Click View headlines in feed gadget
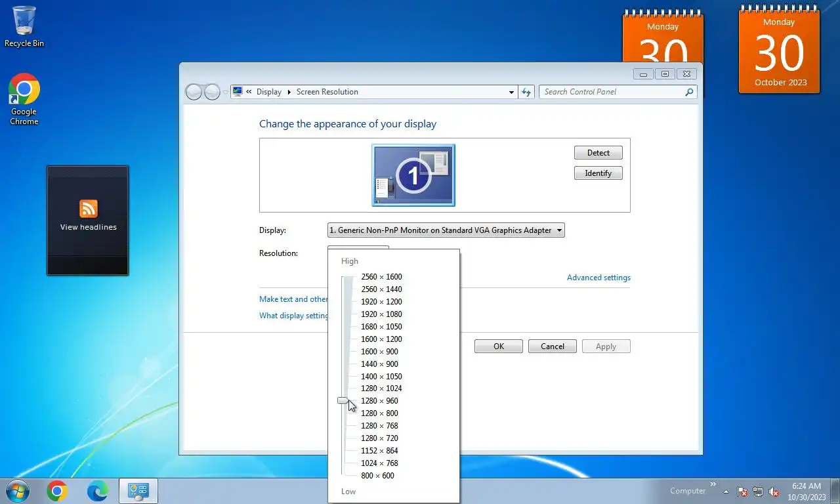 coord(89,227)
